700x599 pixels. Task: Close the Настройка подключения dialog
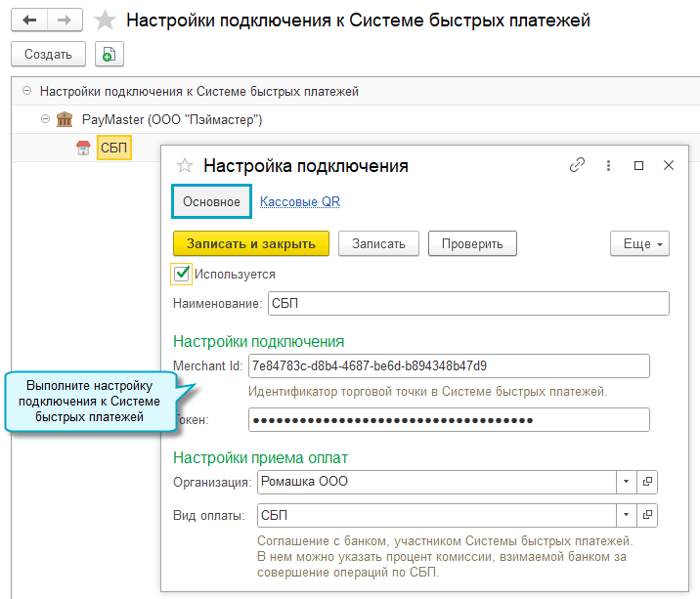(x=669, y=165)
